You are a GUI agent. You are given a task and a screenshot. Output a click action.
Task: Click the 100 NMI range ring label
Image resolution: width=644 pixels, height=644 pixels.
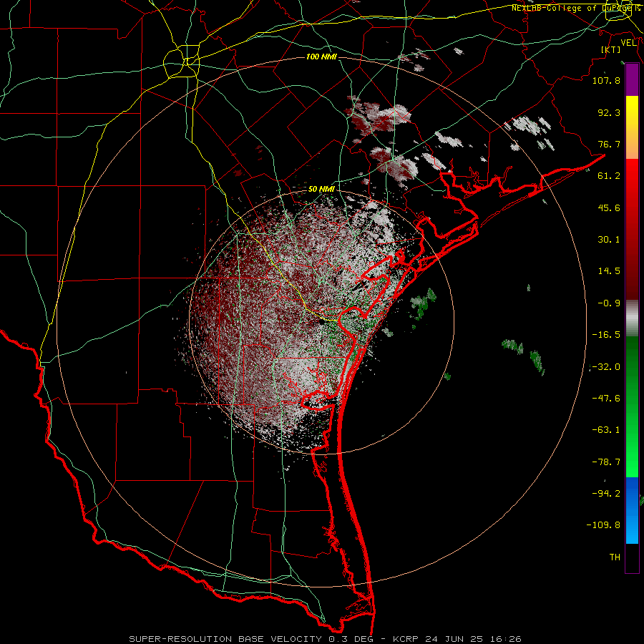click(321, 57)
